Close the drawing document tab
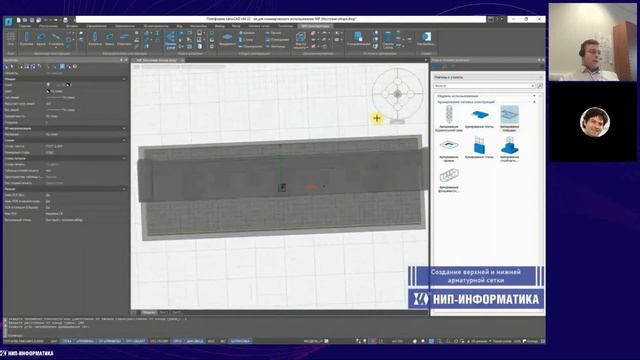This screenshot has width=640, height=360. pos(182,60)
